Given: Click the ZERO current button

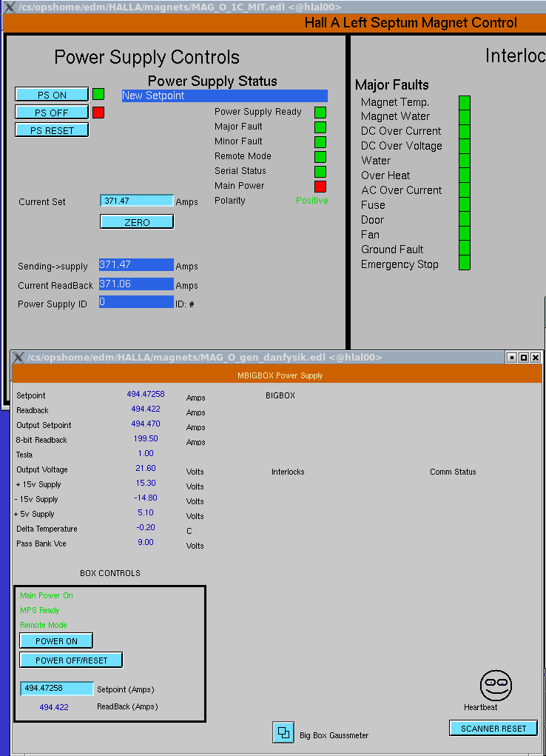Looking at the screenshot, I should click(x=137, y=222).
